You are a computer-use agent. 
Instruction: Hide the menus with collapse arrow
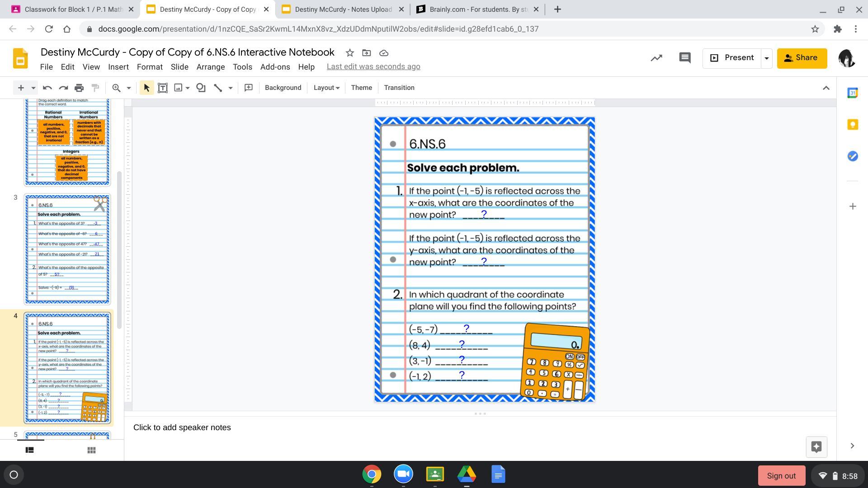point(826,88)
